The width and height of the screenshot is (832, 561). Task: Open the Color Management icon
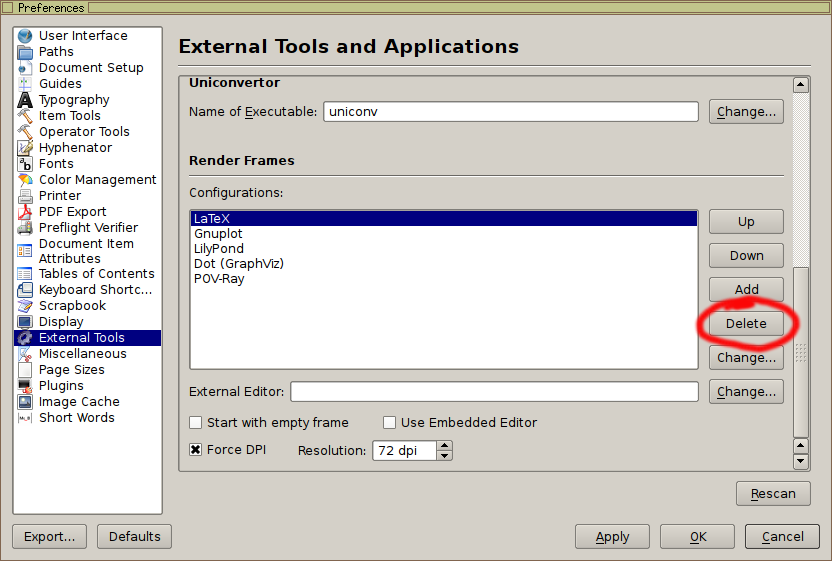click(25, 180)
